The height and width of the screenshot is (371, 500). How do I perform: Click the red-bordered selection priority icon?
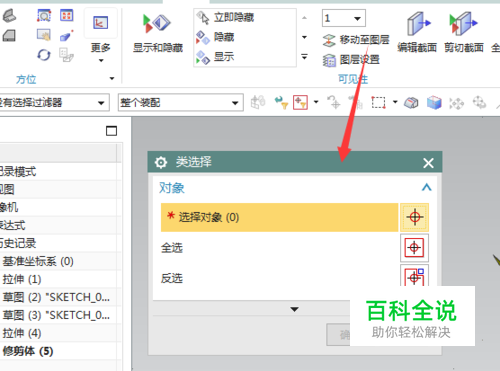pyautogui.click(x=300, y=103)
